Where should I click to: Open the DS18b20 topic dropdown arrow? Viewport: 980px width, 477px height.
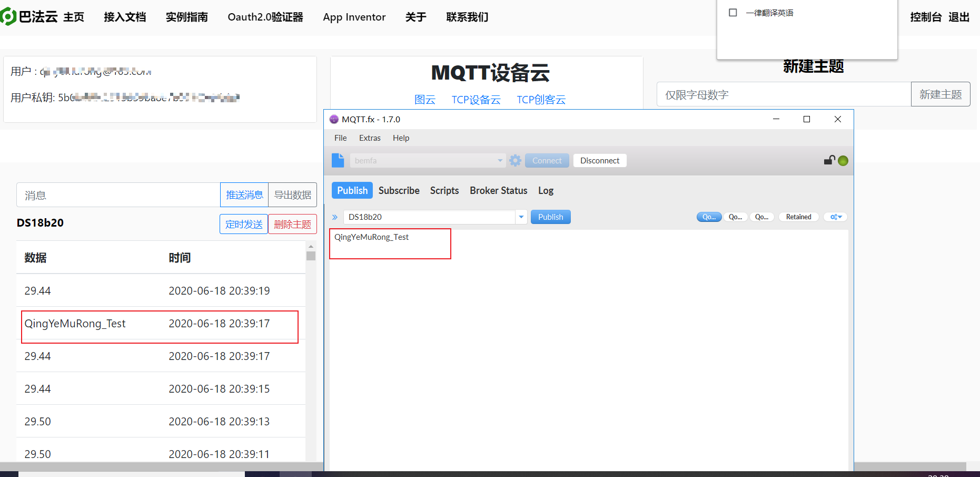tap(521, 217)
